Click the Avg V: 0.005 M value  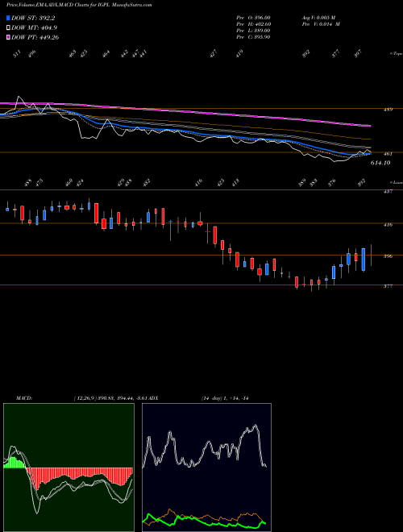(x=318, y=18)
